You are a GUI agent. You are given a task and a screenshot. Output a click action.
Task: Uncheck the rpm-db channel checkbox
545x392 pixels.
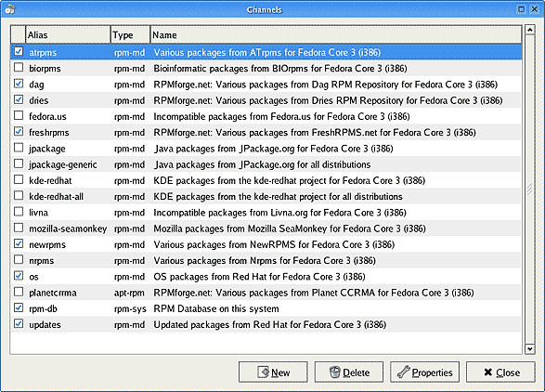pos(19,307)
